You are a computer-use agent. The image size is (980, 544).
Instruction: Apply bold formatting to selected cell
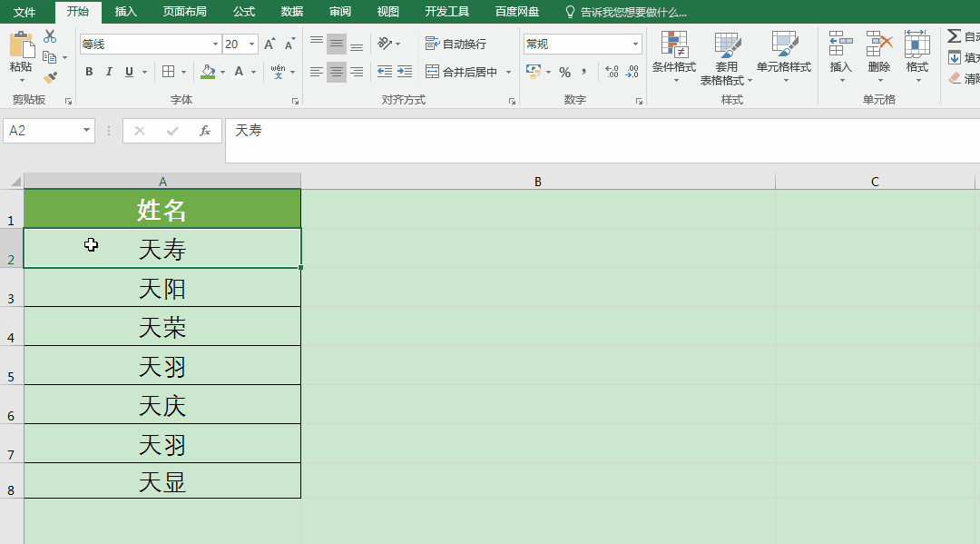tap(89, 71)
